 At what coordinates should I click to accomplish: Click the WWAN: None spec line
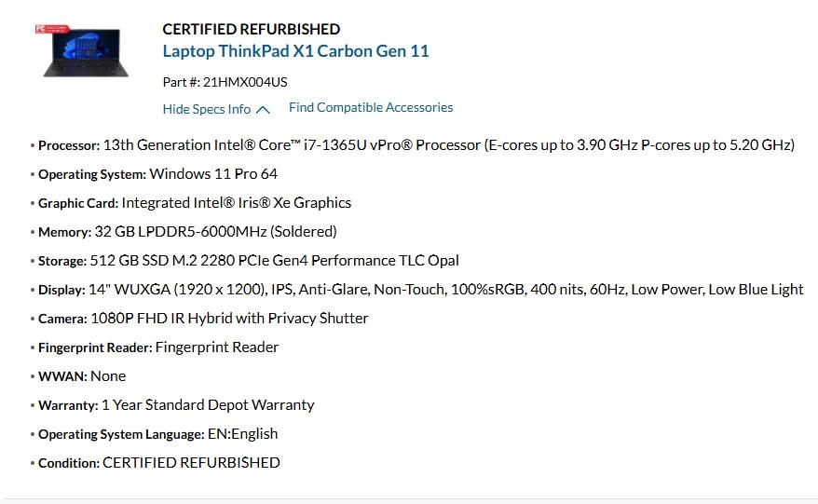tap(82, 376)
